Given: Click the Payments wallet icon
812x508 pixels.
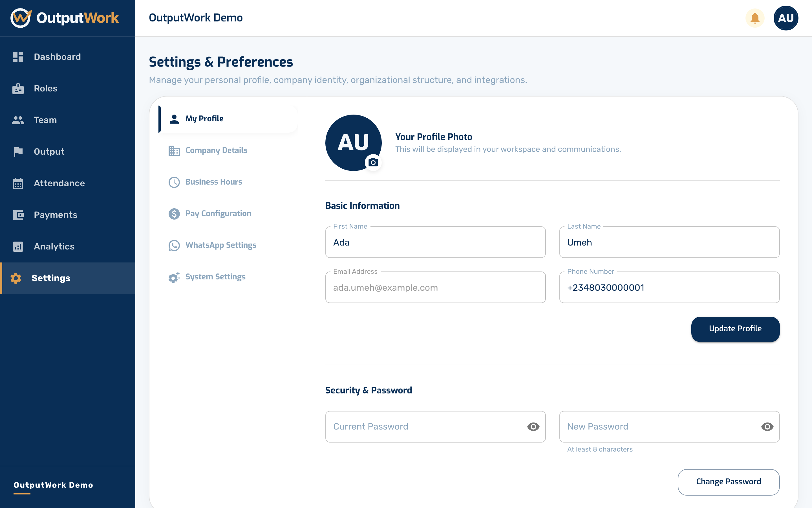Looking at the screenshot, I should [18, 215].
